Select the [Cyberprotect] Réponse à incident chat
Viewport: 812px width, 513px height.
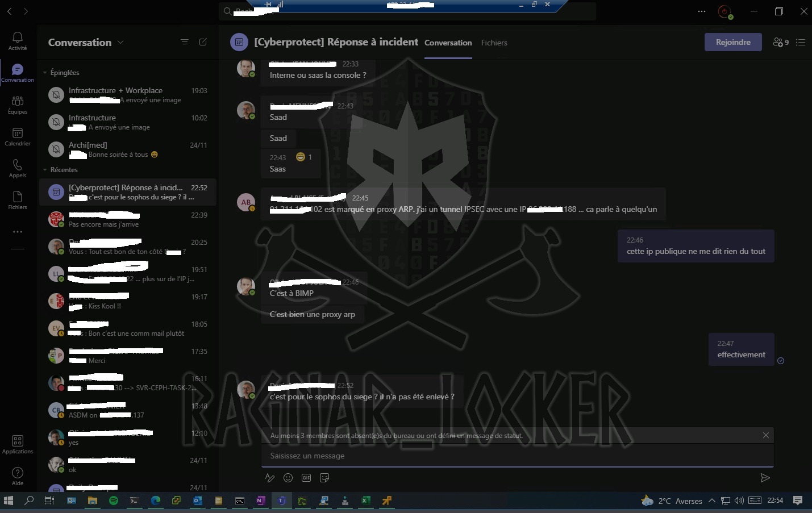coord(128,192)
